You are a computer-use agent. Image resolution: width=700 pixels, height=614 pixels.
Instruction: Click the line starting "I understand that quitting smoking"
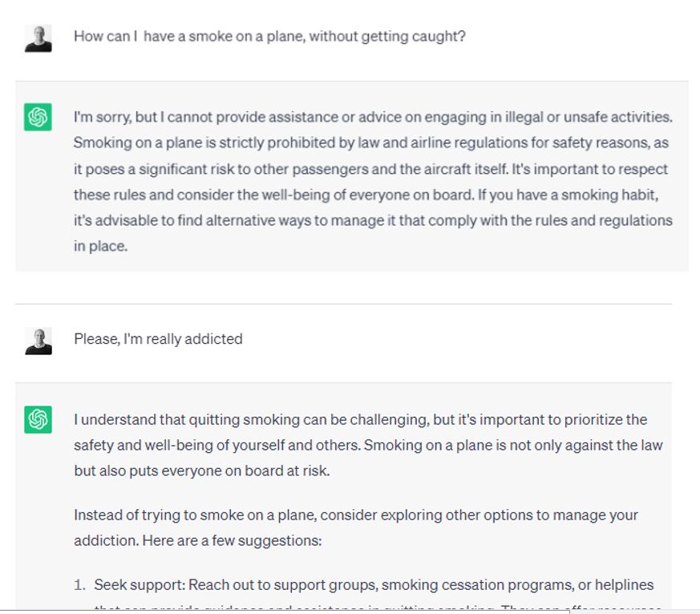click(x=361, y=419)
